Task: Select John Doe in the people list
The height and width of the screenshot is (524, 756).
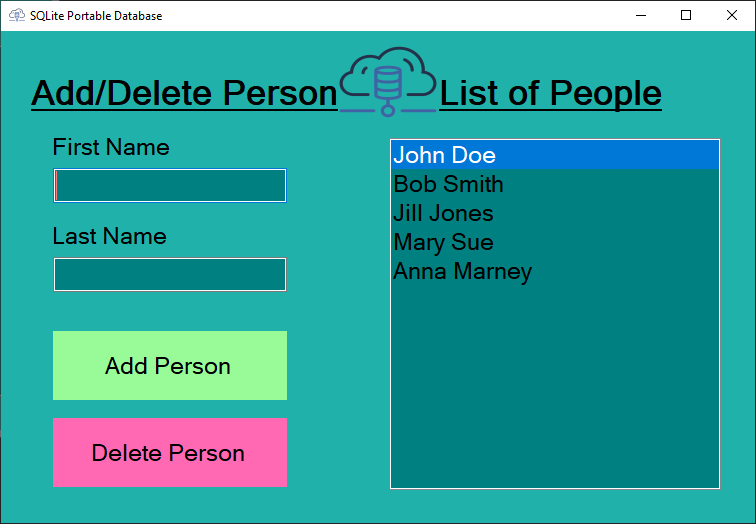Action: [555, 155]
